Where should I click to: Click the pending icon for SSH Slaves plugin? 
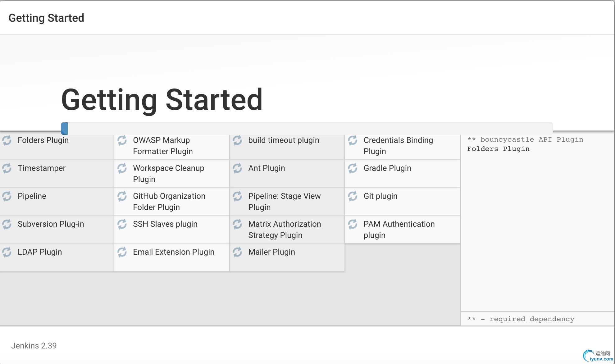122,224
